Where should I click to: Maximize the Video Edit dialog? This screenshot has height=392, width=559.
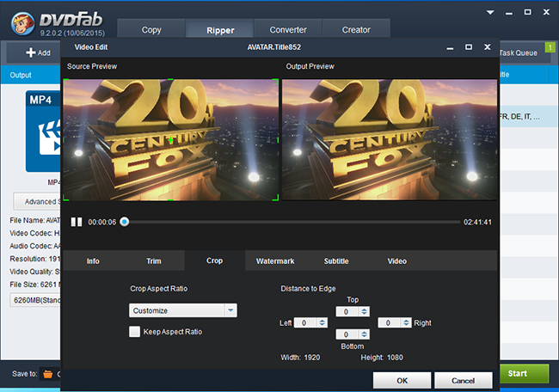point(469,47)
